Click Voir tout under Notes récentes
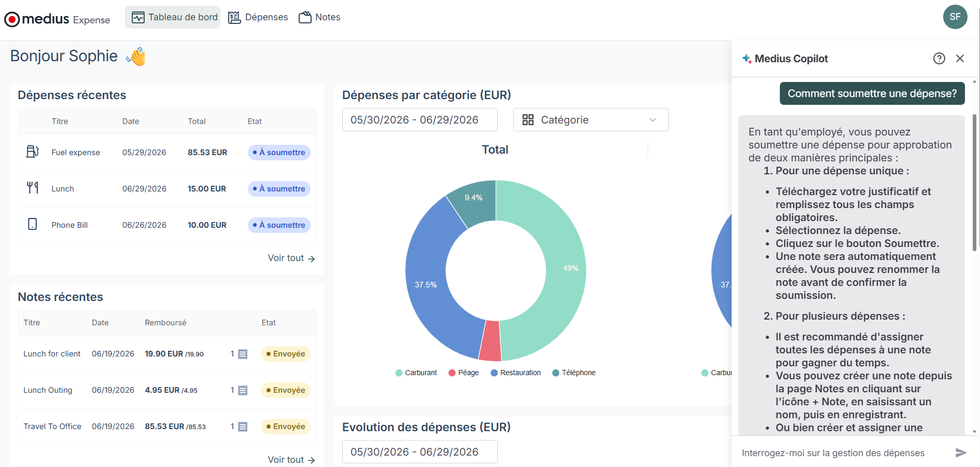The image size is (980, 467). point(291,460)
